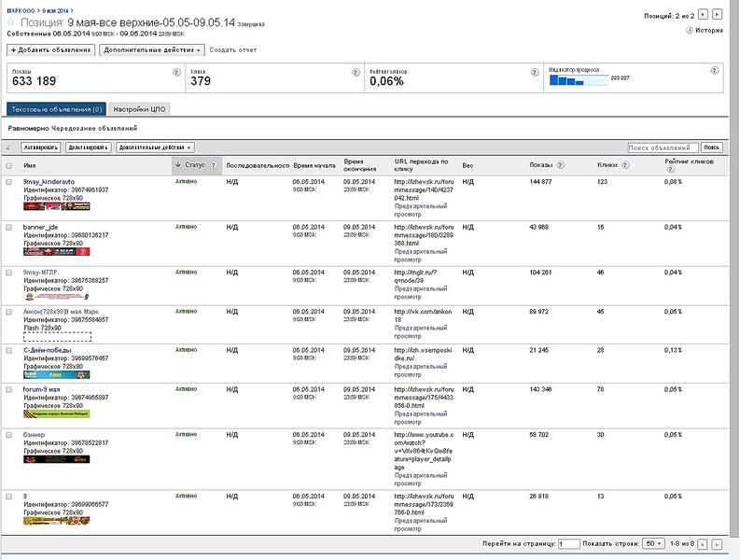Click Добавить объявления button
The image size is (740, 560).
tap(51, 50)
